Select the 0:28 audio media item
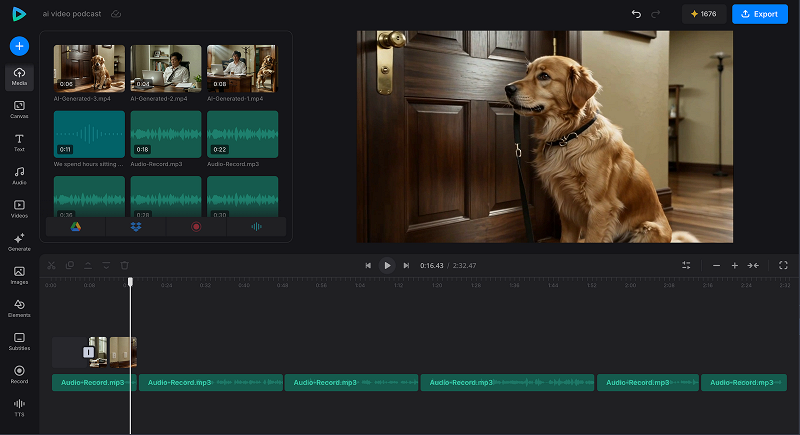Viewport: 800px width, 435px height. (x=166, y=197)
